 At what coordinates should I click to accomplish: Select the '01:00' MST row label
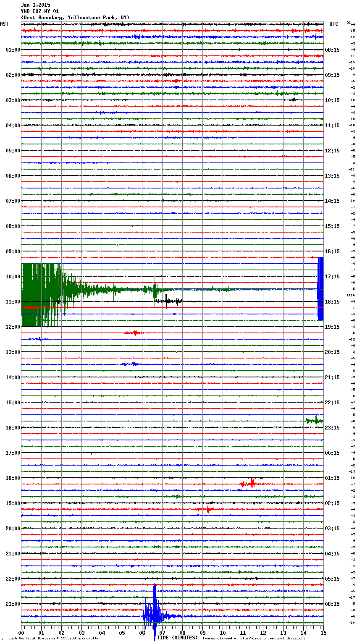tap(13, 50)
